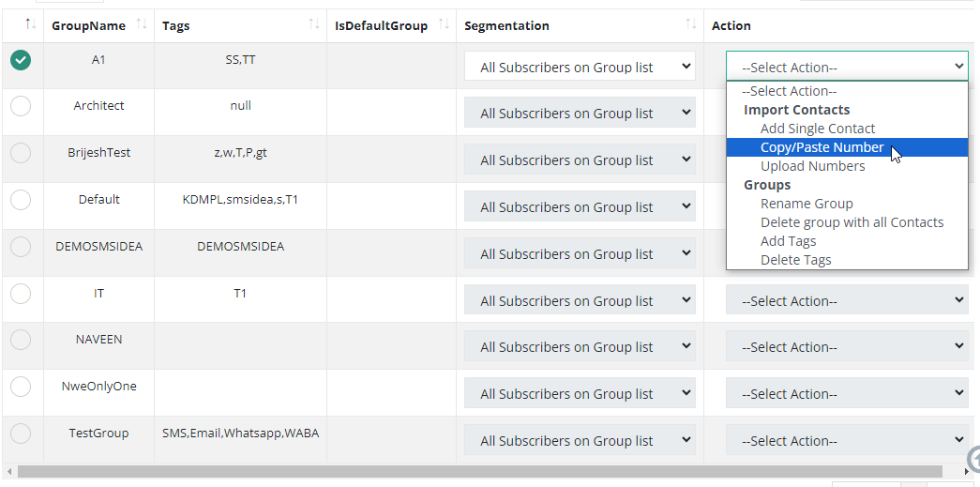Open Segmentation dropdown for A1 row
The image size is (980, 487).
(580, 68)
